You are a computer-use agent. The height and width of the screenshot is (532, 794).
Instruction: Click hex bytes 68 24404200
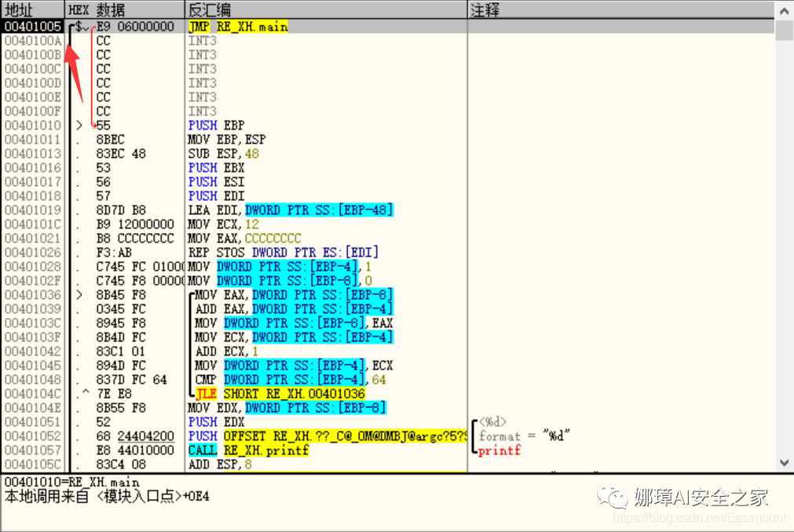pyautogui.click(x=135, y=436)
